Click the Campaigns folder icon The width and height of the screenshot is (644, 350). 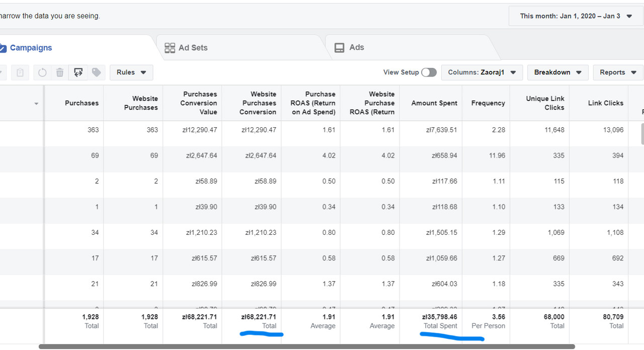(3, 48)
